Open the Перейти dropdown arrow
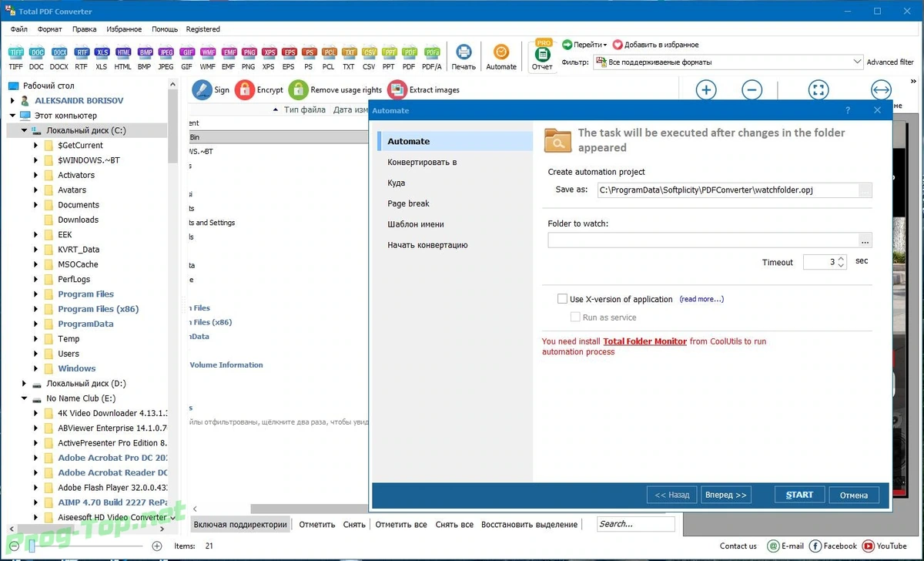The width and height of the screenshot is (924, 561). point(605,45)
